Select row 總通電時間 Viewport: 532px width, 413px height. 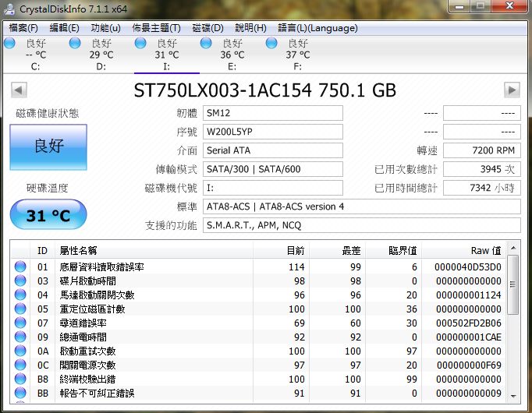(258, 337)
